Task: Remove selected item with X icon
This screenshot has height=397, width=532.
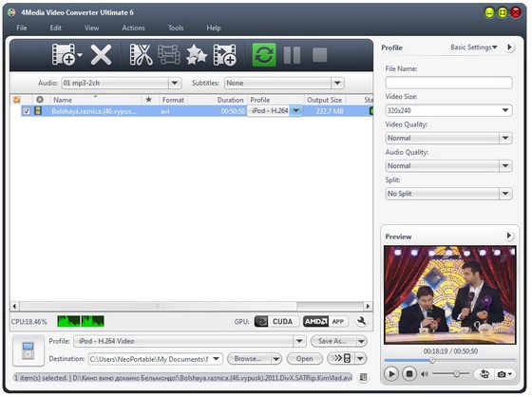Action: coord(101,55)
